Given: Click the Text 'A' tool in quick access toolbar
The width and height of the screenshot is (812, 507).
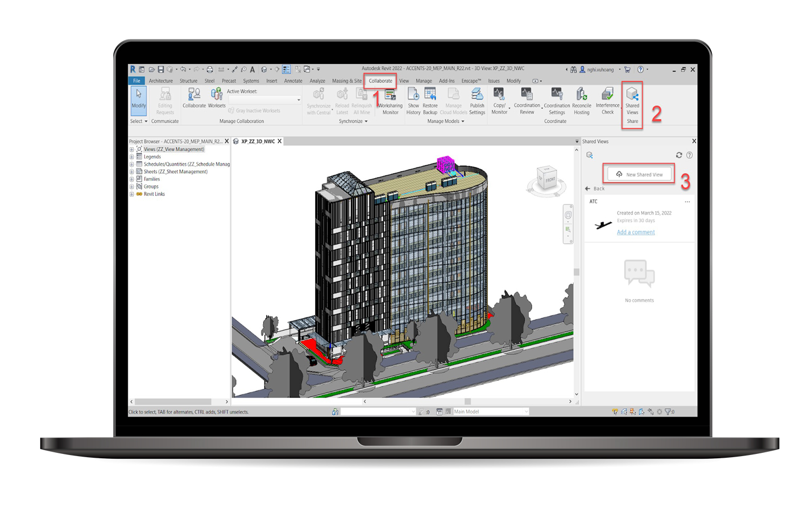Looking at the screenshot, I should click(252, 69).
